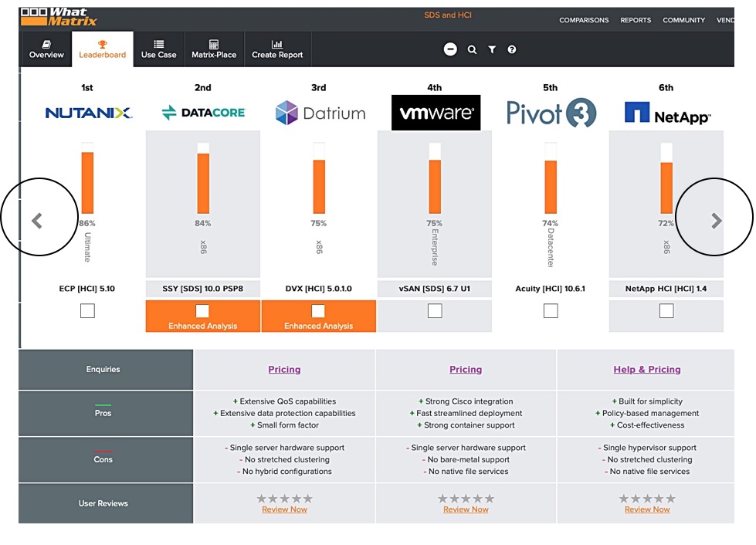The width and height of the screenshot is (756, 545).
Task: Click the DataCore logo
Action: pyautogui.click(x=203, y=113)
